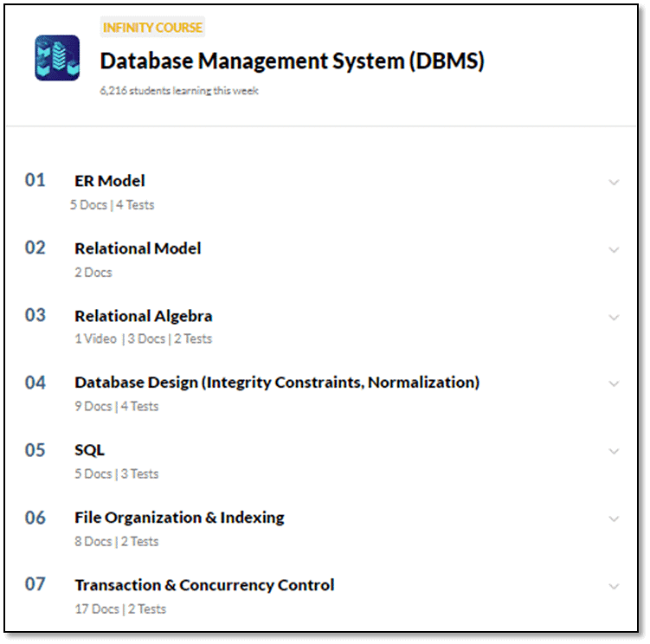
Task: Click '9 Docs | 4 Tests' under Database Design
Action: [117, 406]
